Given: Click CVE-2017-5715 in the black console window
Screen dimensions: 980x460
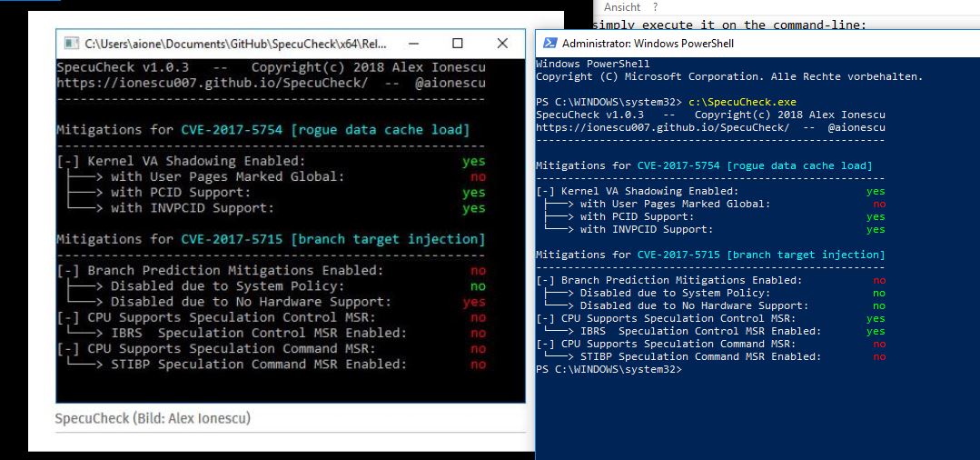Looking at the screenshot, I should click(232, 239).
